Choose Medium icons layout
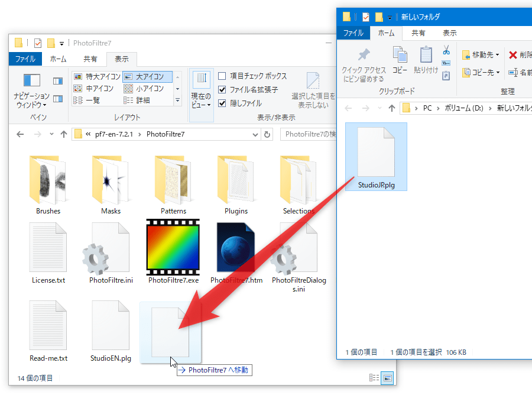 click(94, 89)
